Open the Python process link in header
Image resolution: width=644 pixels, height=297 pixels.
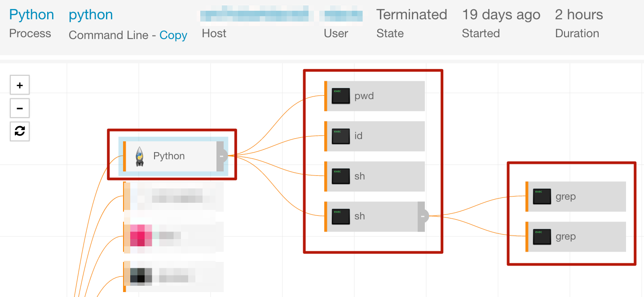[31, 15]
